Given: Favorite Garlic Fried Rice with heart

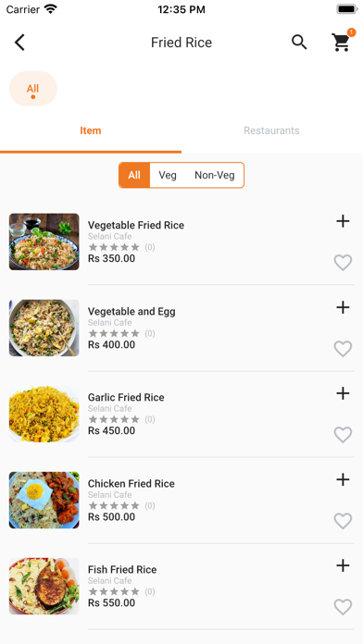Looking at the screenshot, I should [x=343, y=435].
